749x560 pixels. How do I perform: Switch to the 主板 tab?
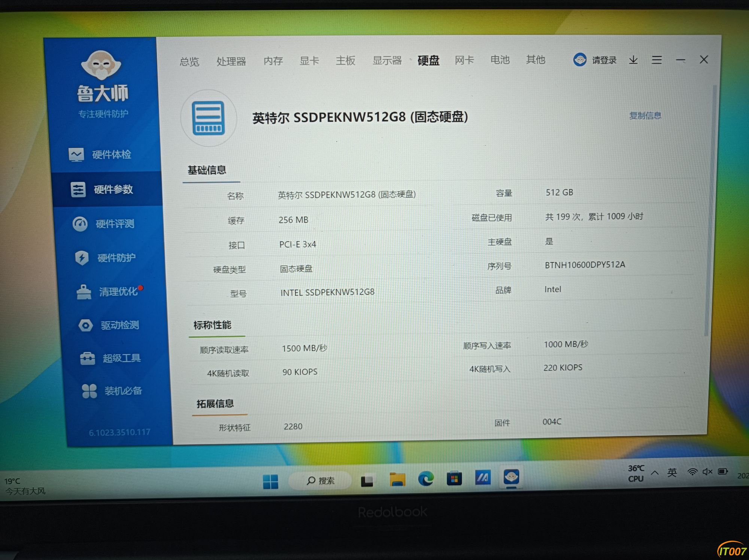click(x=345, y=60)
